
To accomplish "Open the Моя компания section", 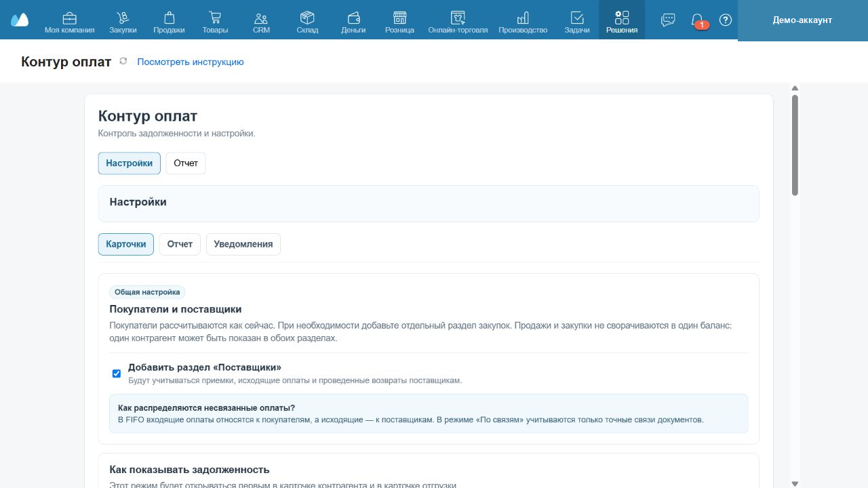I will tap(69, 22).
